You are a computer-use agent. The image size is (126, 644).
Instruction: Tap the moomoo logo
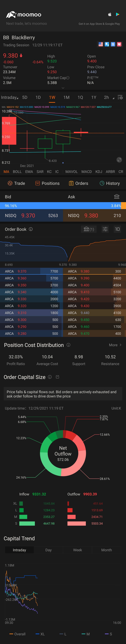[24, 15]
